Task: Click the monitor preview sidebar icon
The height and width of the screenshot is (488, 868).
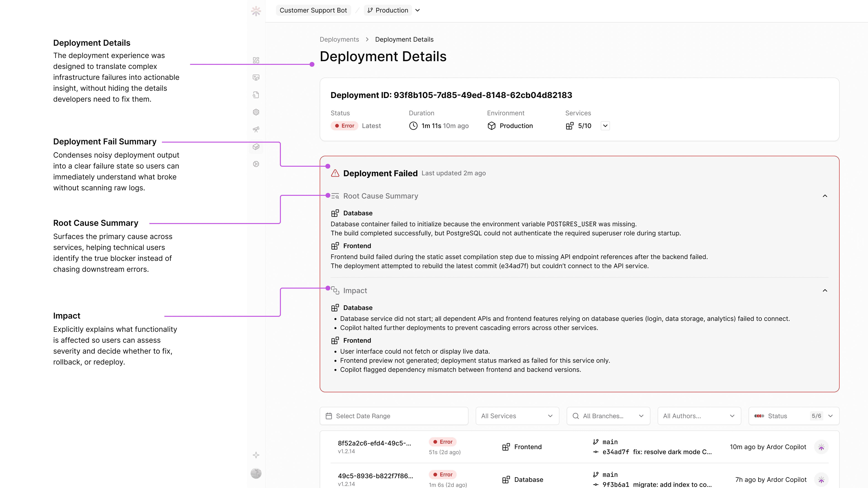Action: (256, 78)
